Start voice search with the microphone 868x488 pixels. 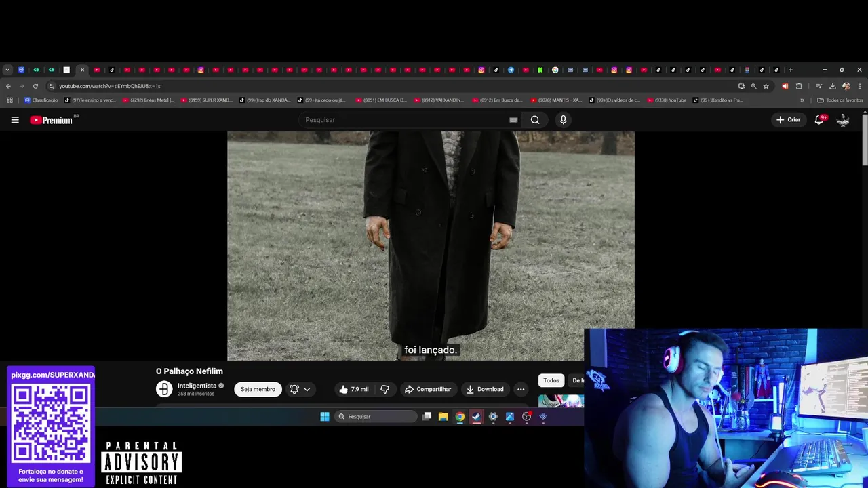coord(563,120)
